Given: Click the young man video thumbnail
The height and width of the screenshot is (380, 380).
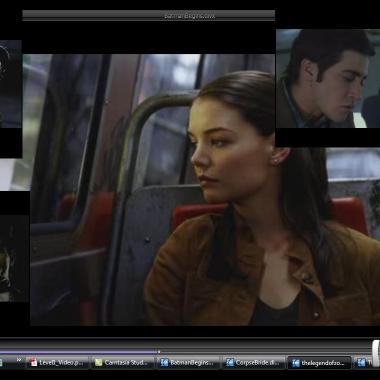Looking at the screenshot, I should [x=328, y=78].
